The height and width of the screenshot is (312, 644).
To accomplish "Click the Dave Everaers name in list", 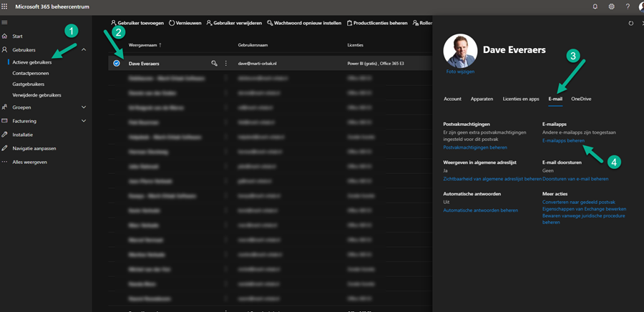I will click(x=144, y=64).
